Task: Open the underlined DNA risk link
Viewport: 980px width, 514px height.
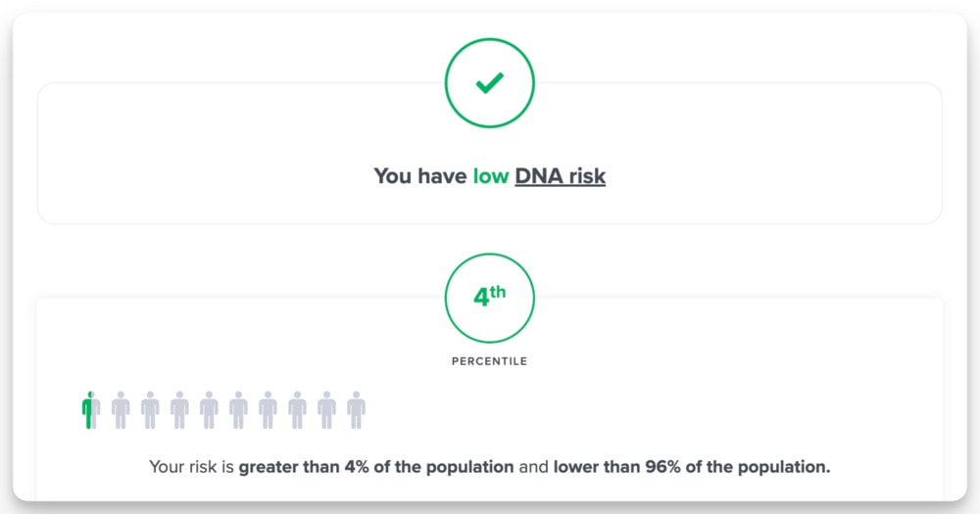Action: pos(560,176)
